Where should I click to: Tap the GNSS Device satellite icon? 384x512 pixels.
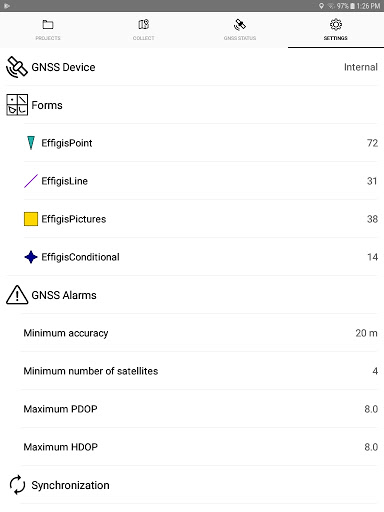tap(17, 67)
